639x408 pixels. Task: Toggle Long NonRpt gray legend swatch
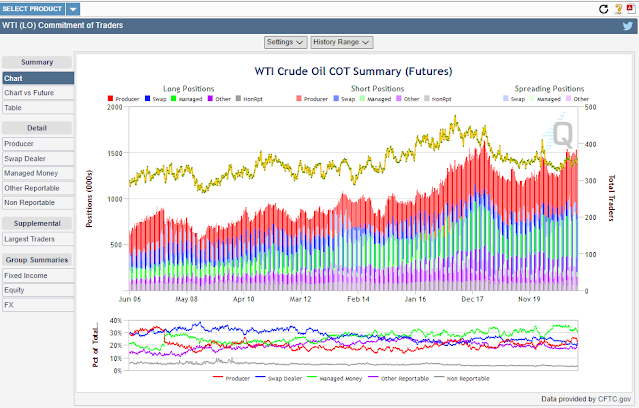(238, 99)
